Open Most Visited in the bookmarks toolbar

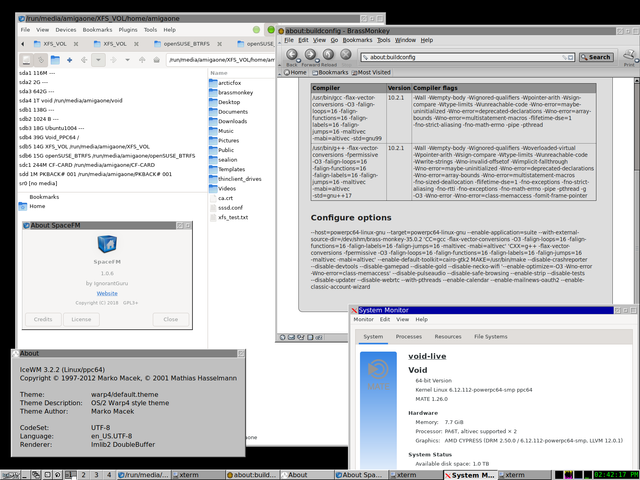point(371,72)
